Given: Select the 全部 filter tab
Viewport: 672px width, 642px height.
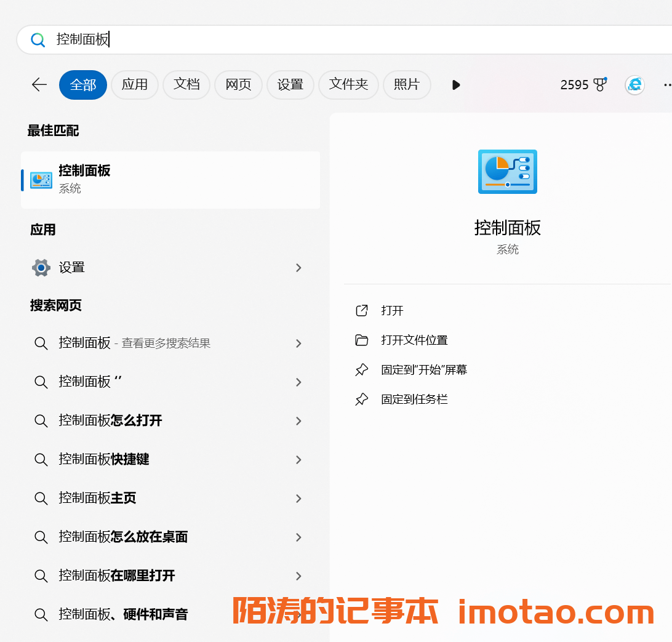Looking at the screenshot, I should (x=83, y=85).
